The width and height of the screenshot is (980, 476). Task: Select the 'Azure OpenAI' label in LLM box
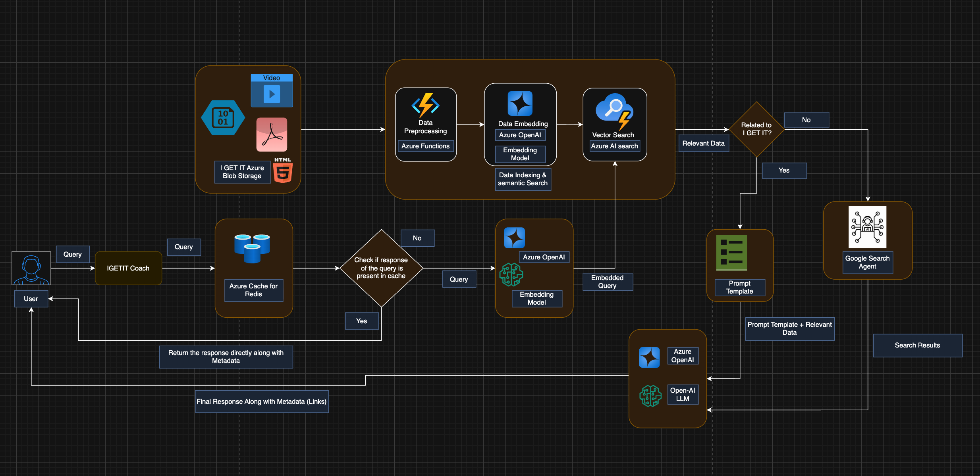pos(683,356)
